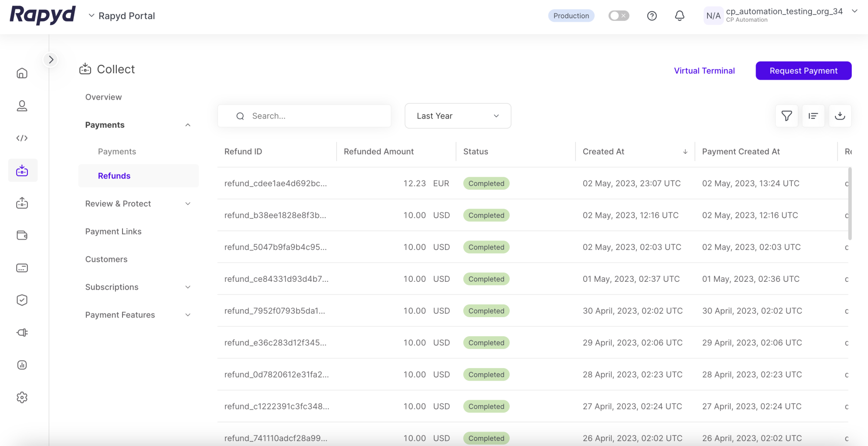
Task: Open the Last Year date range dropdown
Action: (x=457, y=116)
